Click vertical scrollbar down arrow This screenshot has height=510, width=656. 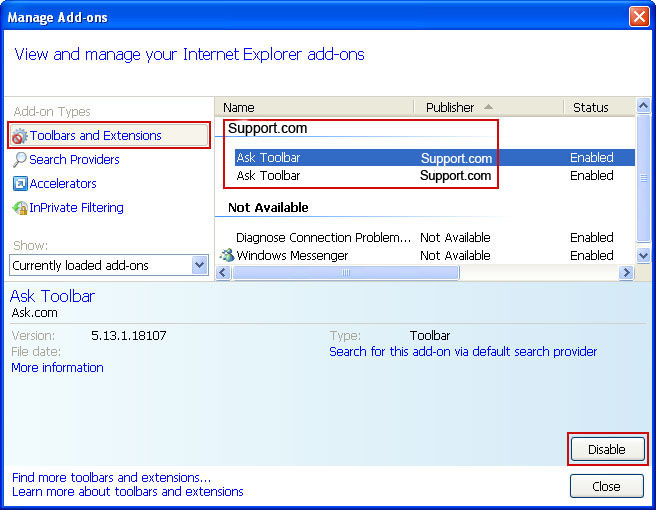[x=643, y=255]
